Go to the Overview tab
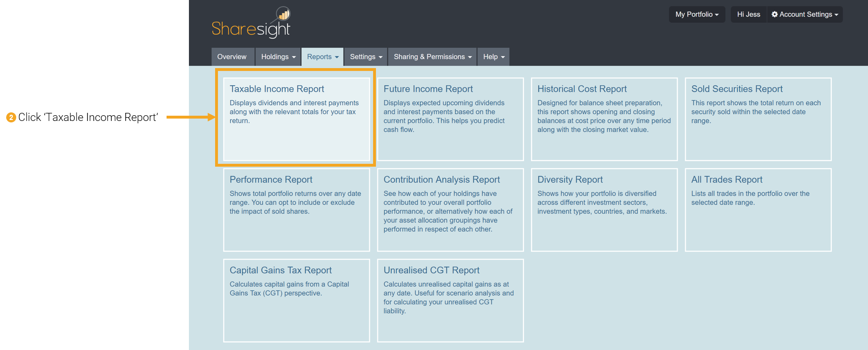 232,57
